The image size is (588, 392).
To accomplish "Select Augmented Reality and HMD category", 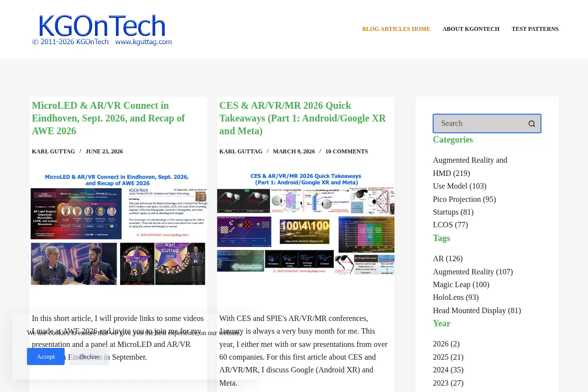I will point(470,167).
